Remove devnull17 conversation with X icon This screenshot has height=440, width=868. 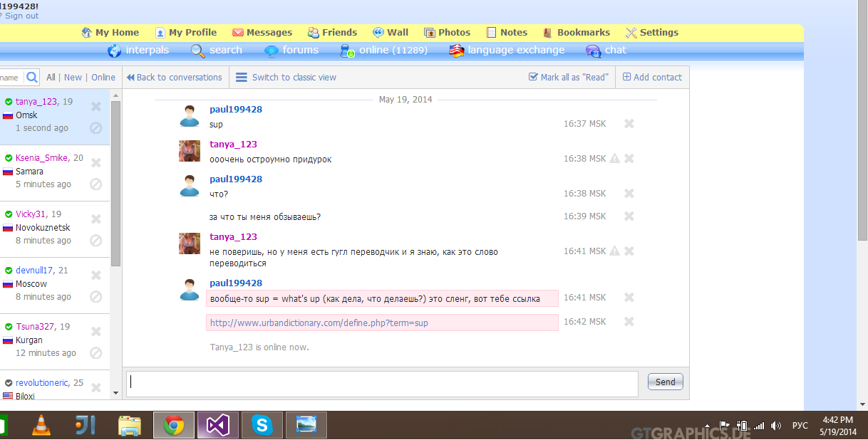[x=96, y=276]
